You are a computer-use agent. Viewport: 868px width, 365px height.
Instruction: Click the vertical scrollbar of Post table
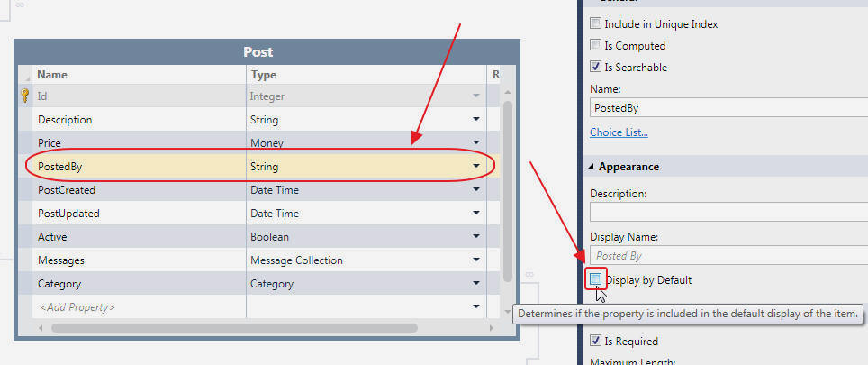point(508,191)
